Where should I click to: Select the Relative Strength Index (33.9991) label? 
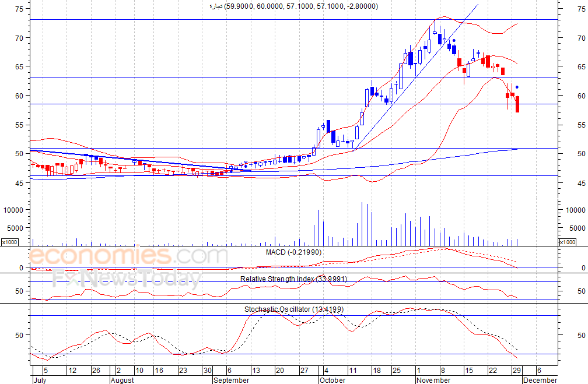(x=293, y=279)
